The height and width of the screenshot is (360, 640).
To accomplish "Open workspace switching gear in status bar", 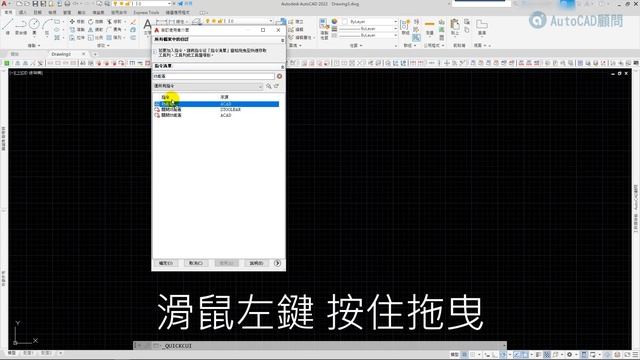I will point(569,355).
